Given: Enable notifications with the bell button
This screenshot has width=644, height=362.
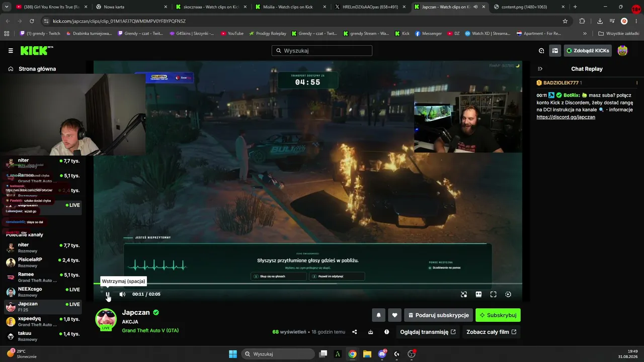Looking at the screenshot, I should (378, 315).
